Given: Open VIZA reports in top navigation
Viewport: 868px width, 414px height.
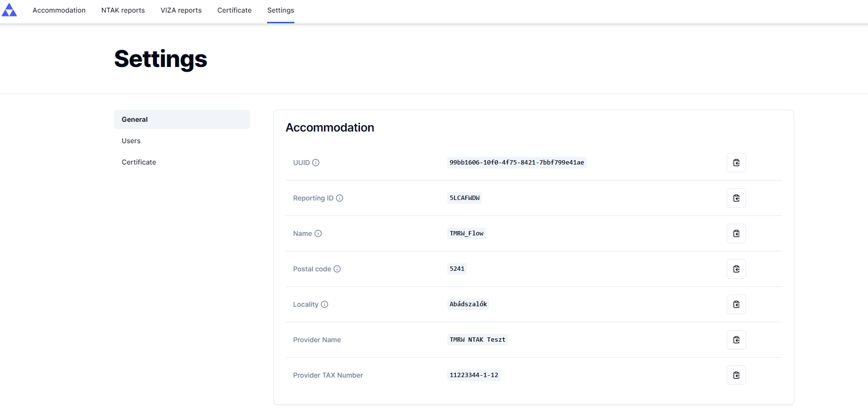Looking at the screenshot, I should (181, 10).
